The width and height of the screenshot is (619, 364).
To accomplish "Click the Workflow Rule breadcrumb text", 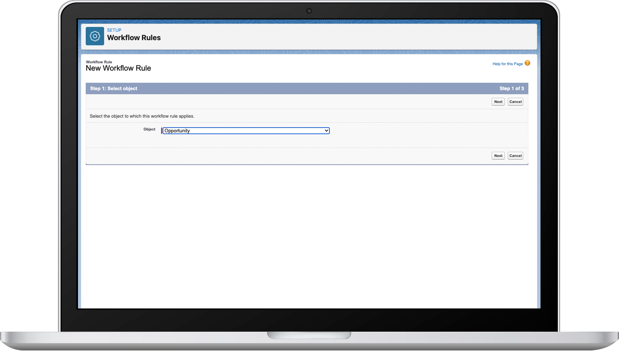I will pos(99,62).
